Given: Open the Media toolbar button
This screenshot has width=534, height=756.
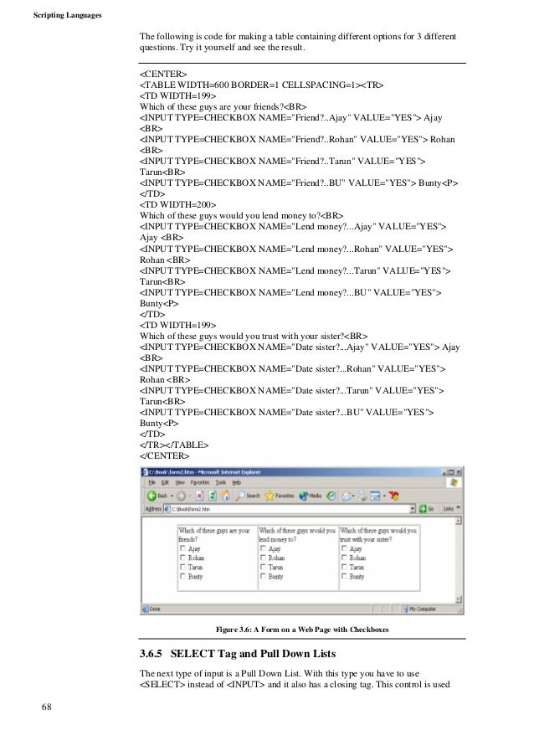Looking at the screenshot, I should [310, 496].
